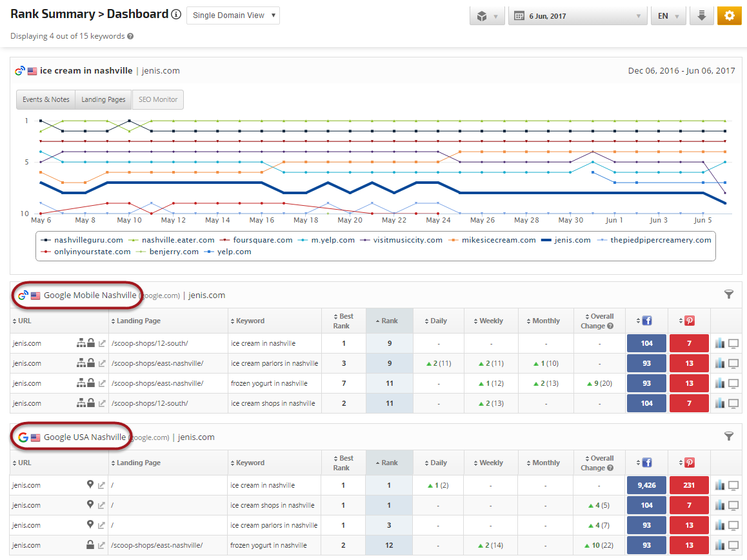Click bar chart icon in first mobile row

720,343
